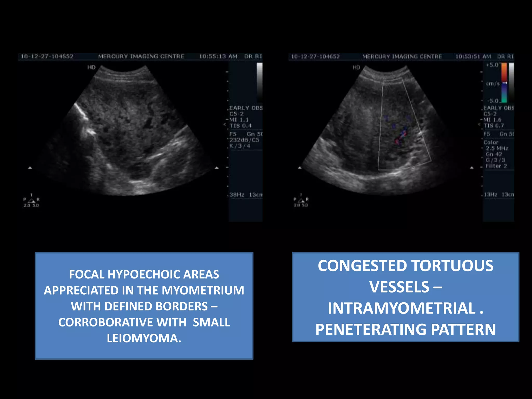Screen dimensions: 532x399
Task: Click the orientation marker icon in right scan
Action: coord(301,200)
